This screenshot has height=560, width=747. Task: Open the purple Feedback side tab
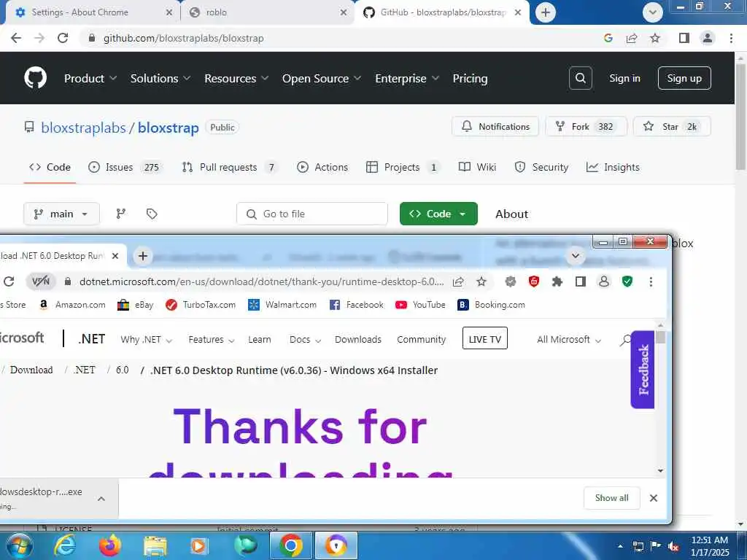pos(643,370)
